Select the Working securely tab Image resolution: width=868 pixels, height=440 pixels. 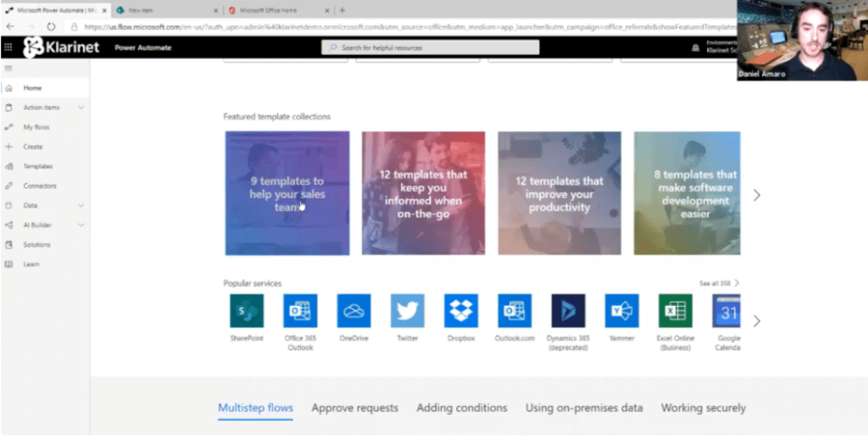(x=704, y=408)
